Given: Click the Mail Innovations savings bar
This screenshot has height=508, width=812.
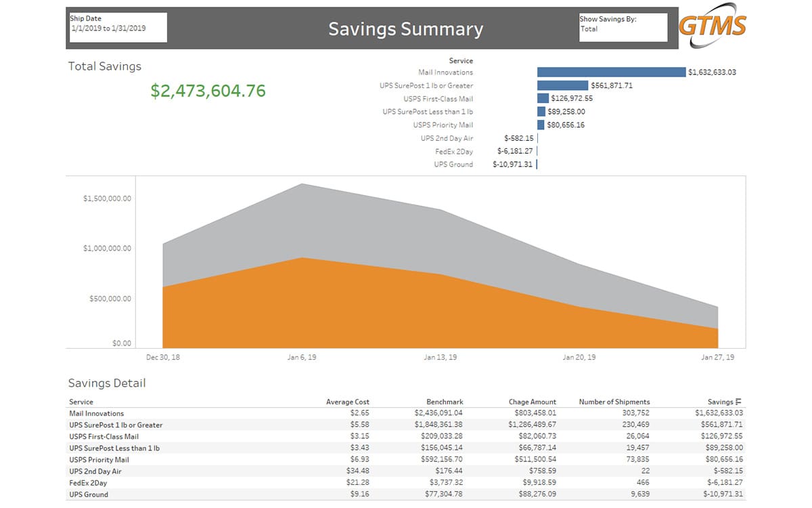Looking at the screenshot, I should tap(612, 72).
